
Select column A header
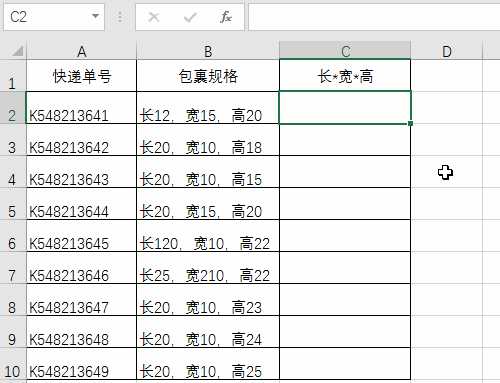click(82, 51)
